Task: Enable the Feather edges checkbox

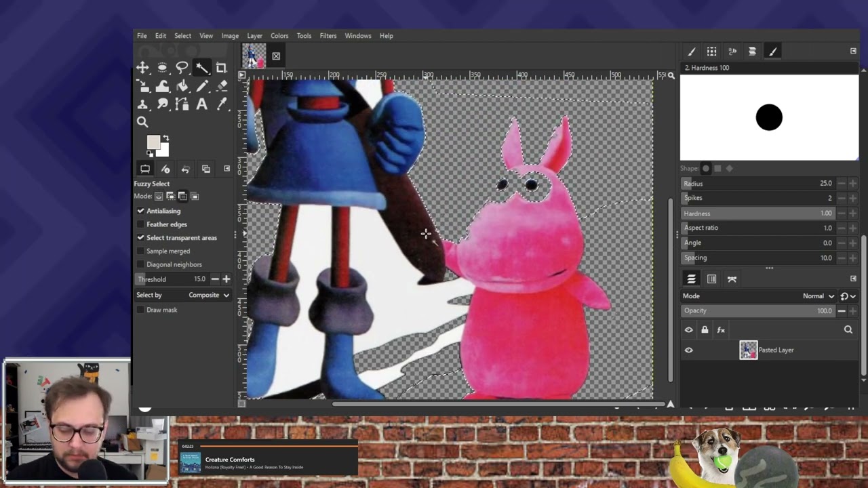Action: pyautogui.click(x=141, y=224)
